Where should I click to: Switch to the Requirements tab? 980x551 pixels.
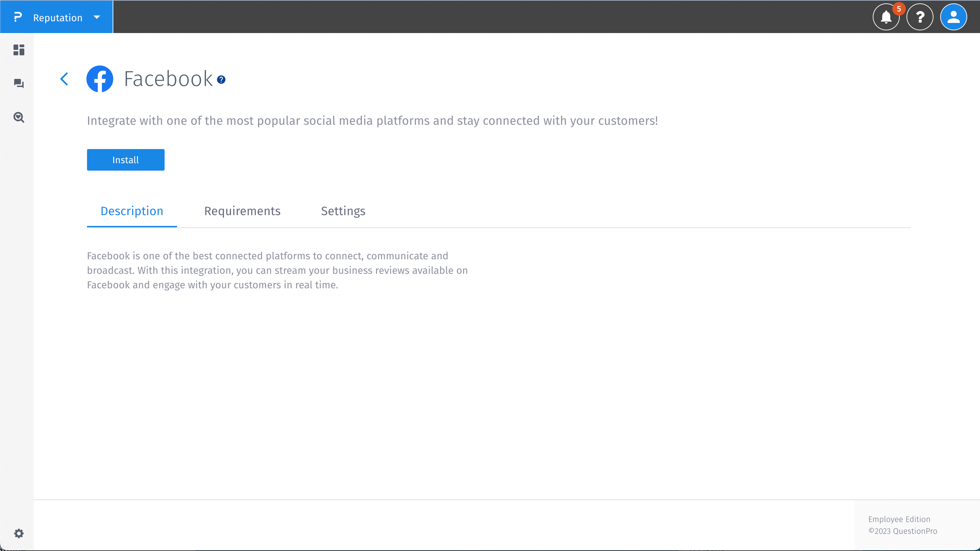tap(242, 211)
